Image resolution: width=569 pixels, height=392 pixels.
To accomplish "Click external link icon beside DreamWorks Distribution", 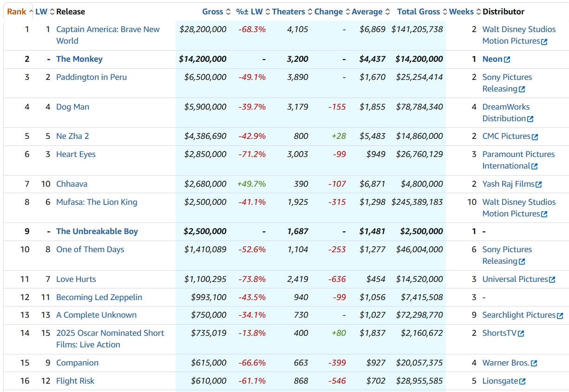I will click(x=530, y=119).
